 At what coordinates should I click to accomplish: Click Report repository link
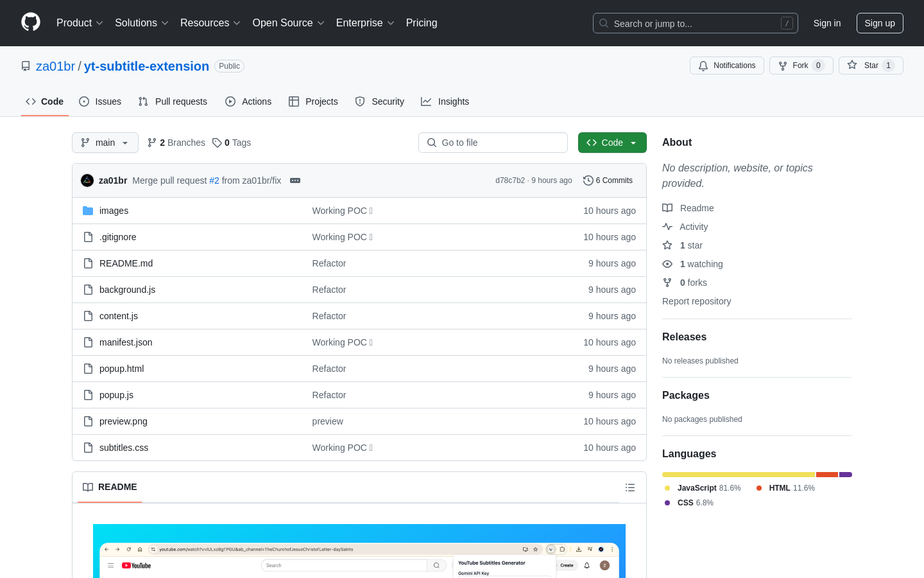pos(696,301)
